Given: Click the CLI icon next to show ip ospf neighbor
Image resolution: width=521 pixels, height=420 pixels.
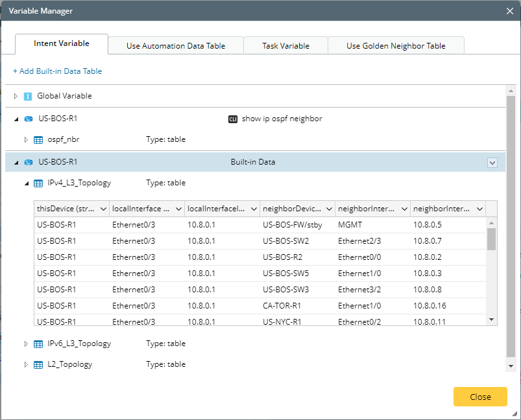Looking at the screenshot, I should click(233, 119).
